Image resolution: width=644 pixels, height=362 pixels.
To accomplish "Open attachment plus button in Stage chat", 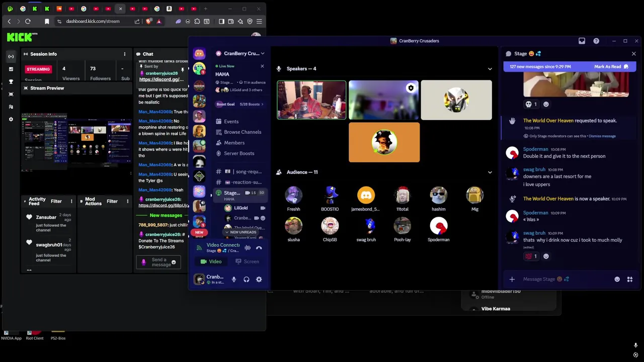I will pos(512,280).
